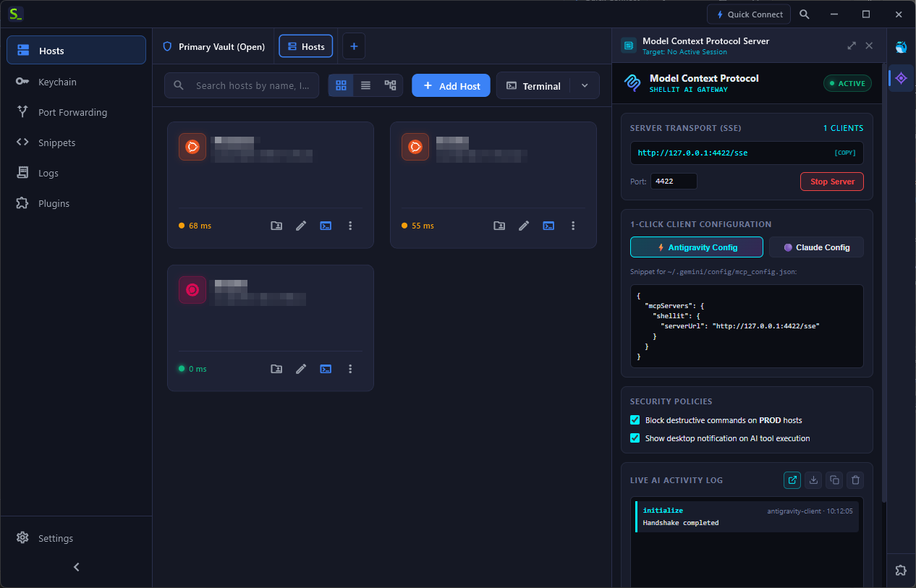
Task: Open Hosts in the left sidebar
Action: click(76, 51)
